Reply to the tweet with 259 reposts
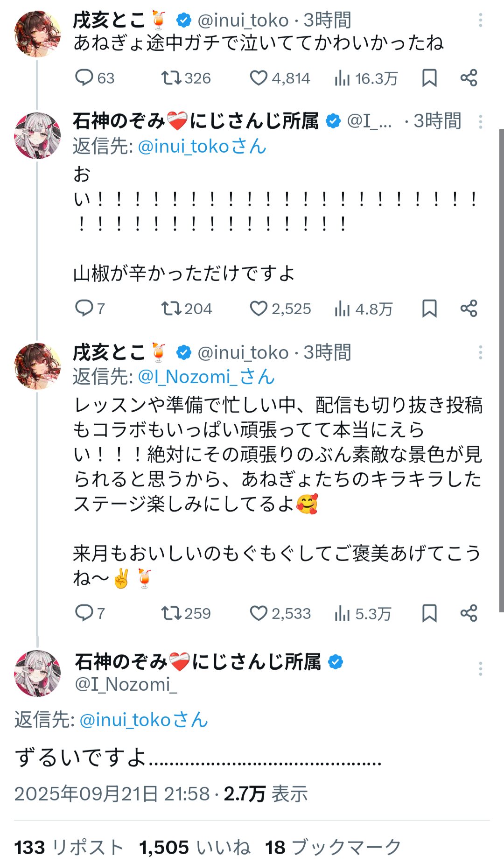 click(84, 613)
